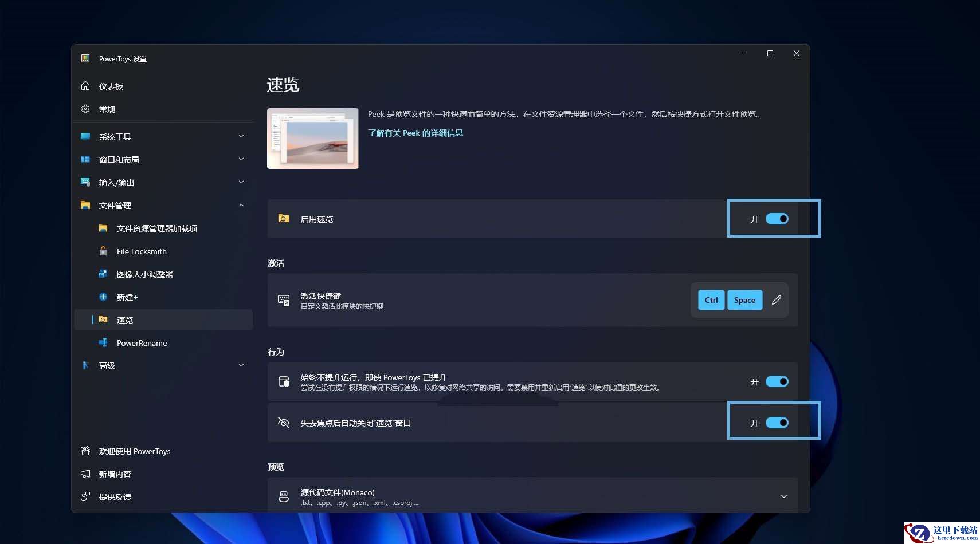This screenshot has height=544, width=980.
Task: Collapse the 文件管理 chevron
Action: 241,205
